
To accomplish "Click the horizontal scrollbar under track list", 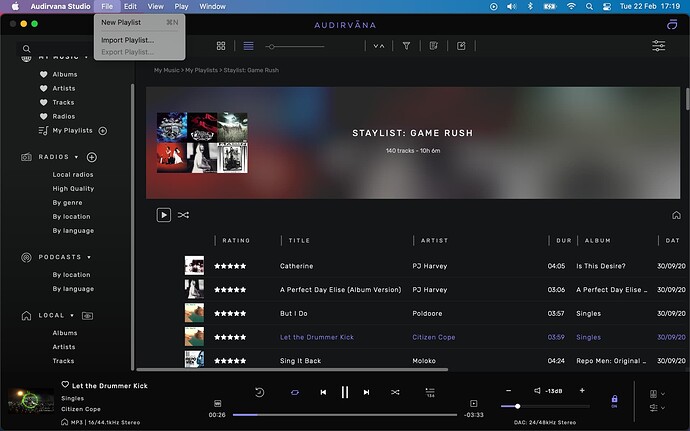I will pos(292,369).
